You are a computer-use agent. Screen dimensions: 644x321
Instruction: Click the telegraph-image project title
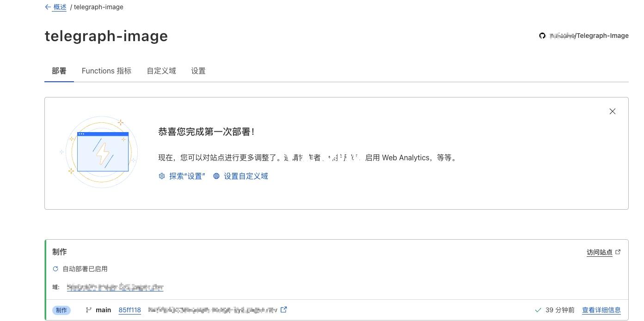click(x=106, y=36)
